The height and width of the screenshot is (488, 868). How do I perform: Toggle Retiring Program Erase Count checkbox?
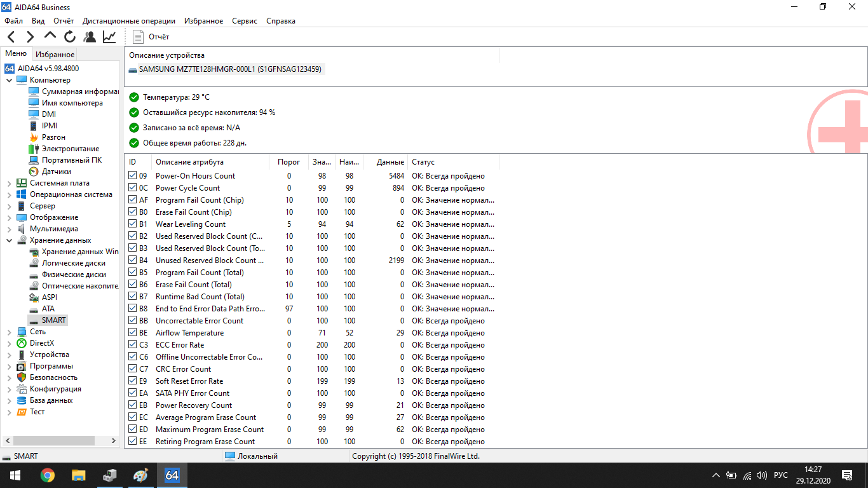[x=133, y=442]
